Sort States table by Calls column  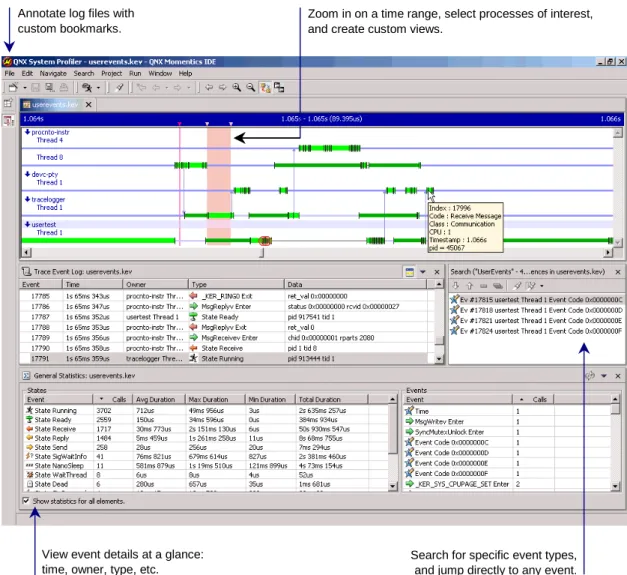tap(113, 399)
